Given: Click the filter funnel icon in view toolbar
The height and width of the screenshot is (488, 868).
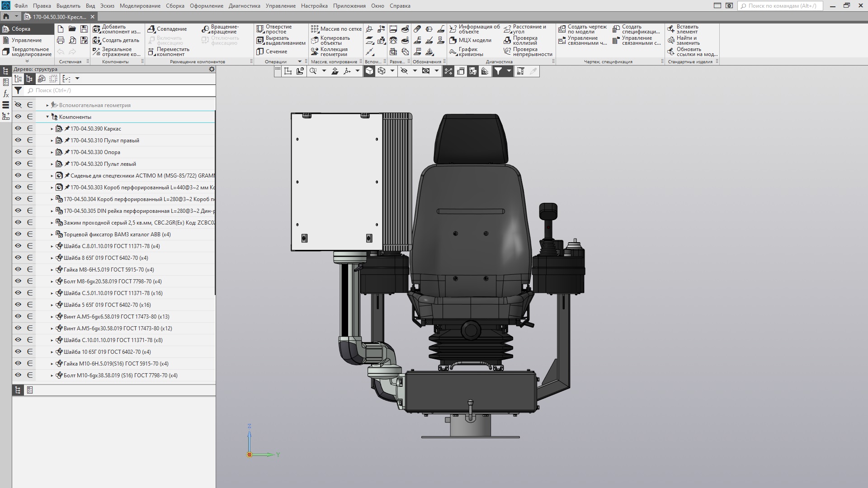Looking at the screenshot, I should point(498,71).
